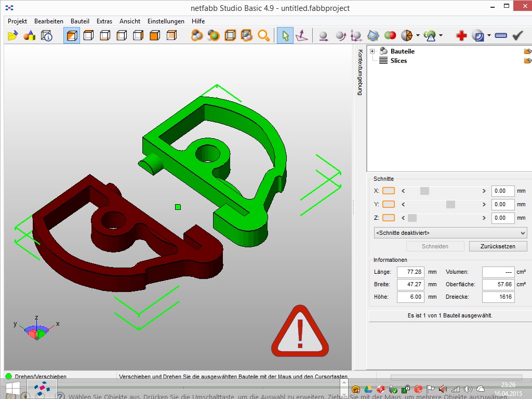532x399 pixels.
Task: Open the 'Schnitte deaktiviert' dropdown
Action: tap(450, 233)
